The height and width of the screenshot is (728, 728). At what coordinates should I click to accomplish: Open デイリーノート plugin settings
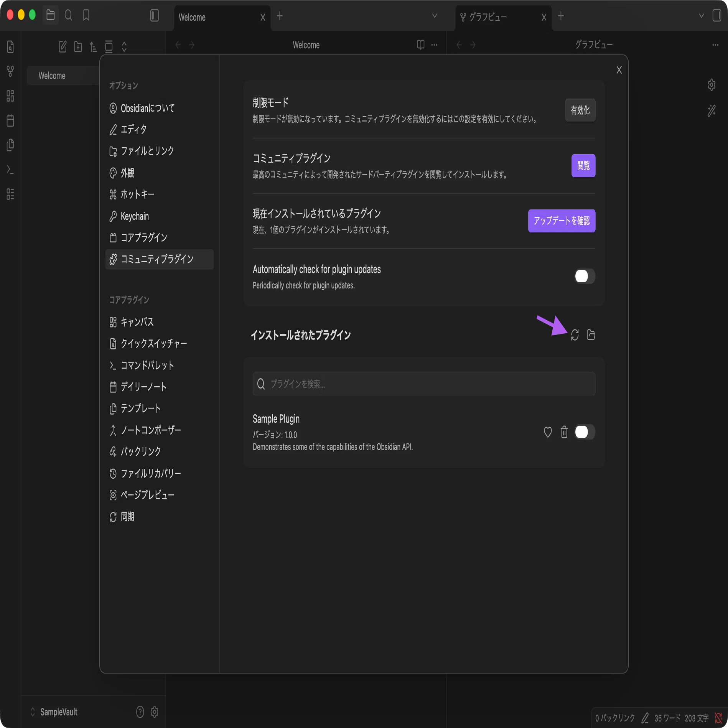pyautogui.click(x=160, y=387)
